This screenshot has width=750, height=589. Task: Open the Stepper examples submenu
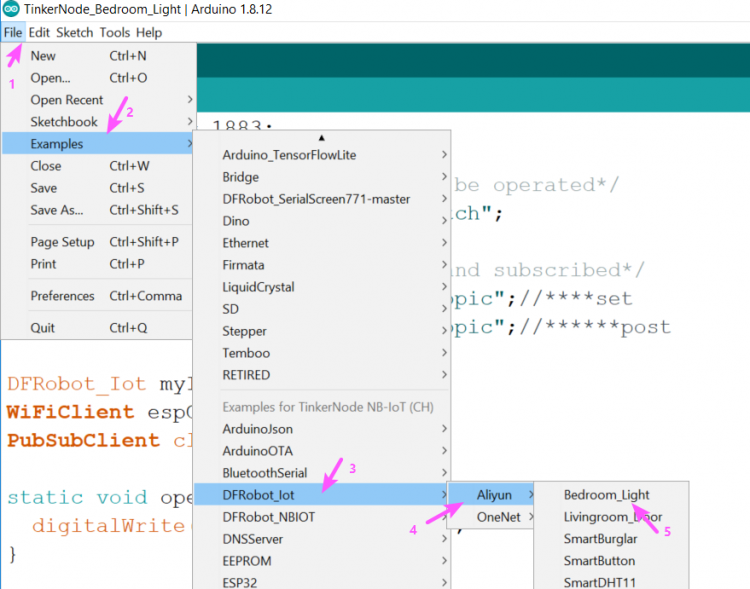[321, 331]
